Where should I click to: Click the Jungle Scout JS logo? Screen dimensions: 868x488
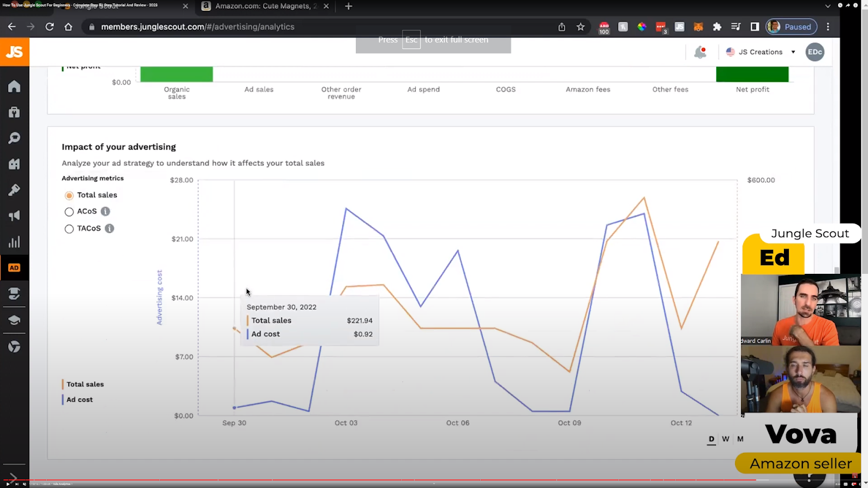point(15,52)
